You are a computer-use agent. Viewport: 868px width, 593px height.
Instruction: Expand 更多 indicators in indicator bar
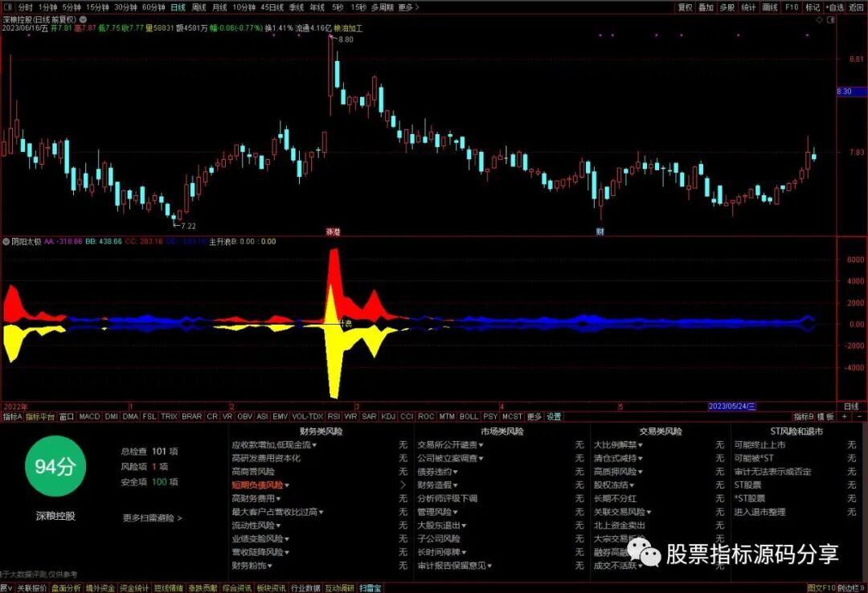pyautogui.click(x=534, y=416)
